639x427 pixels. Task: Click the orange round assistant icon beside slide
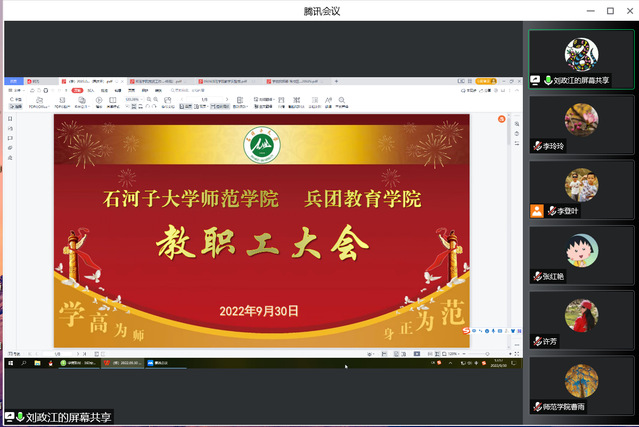click(x=502, y=119)
